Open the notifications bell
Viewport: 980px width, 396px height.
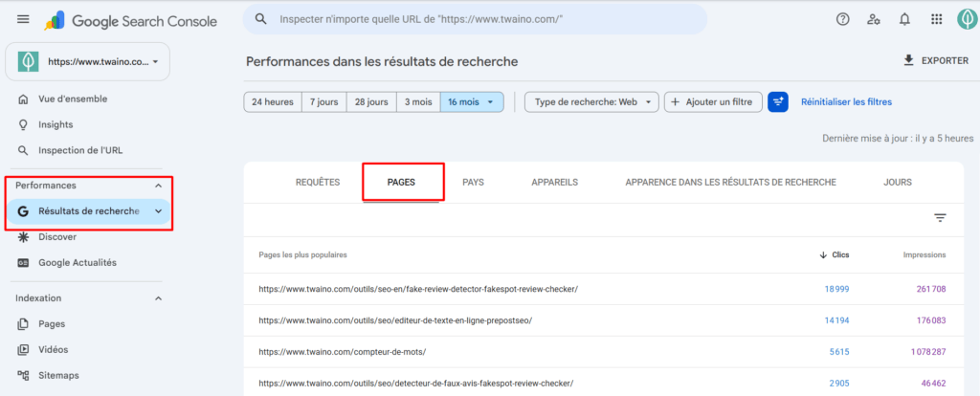[x=904, y=19]
